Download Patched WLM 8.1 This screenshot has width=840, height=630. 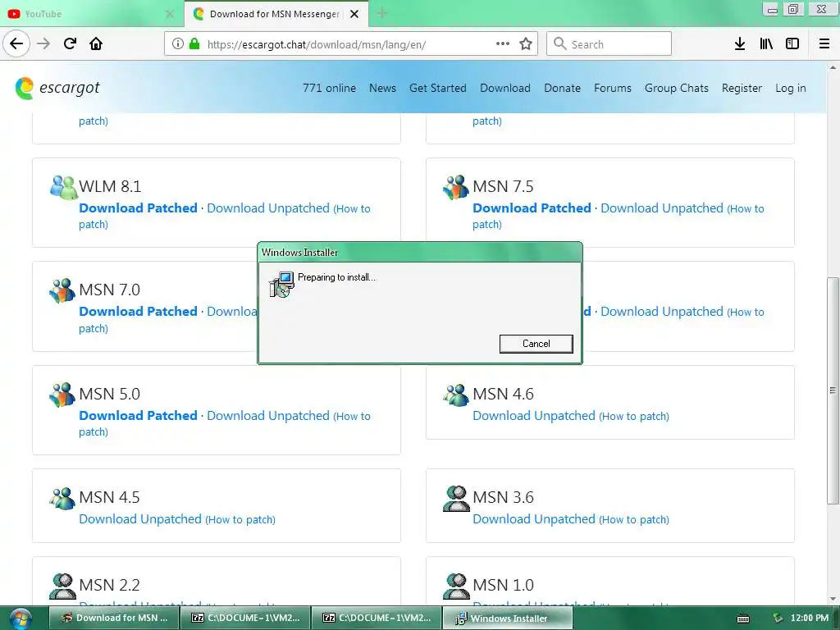coord(138,208)
